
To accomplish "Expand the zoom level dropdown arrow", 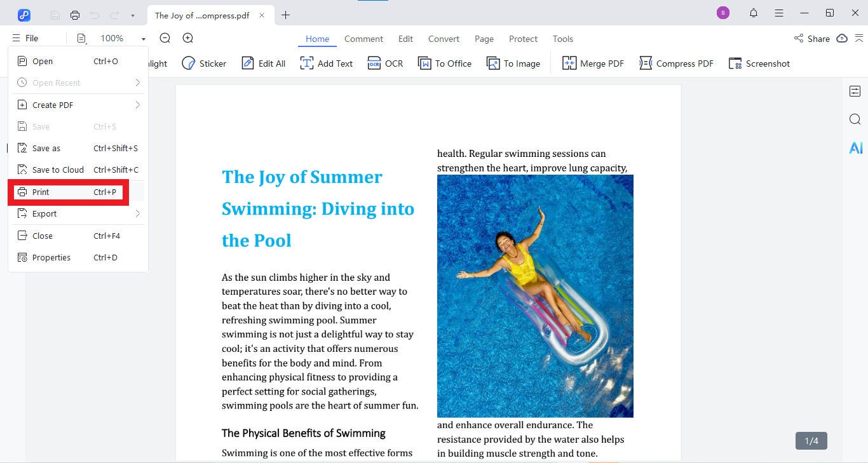I will pos(144,39).
